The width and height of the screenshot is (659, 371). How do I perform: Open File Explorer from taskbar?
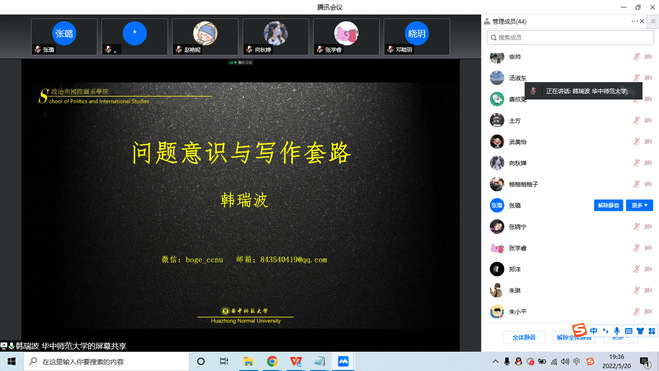[248, 361]
